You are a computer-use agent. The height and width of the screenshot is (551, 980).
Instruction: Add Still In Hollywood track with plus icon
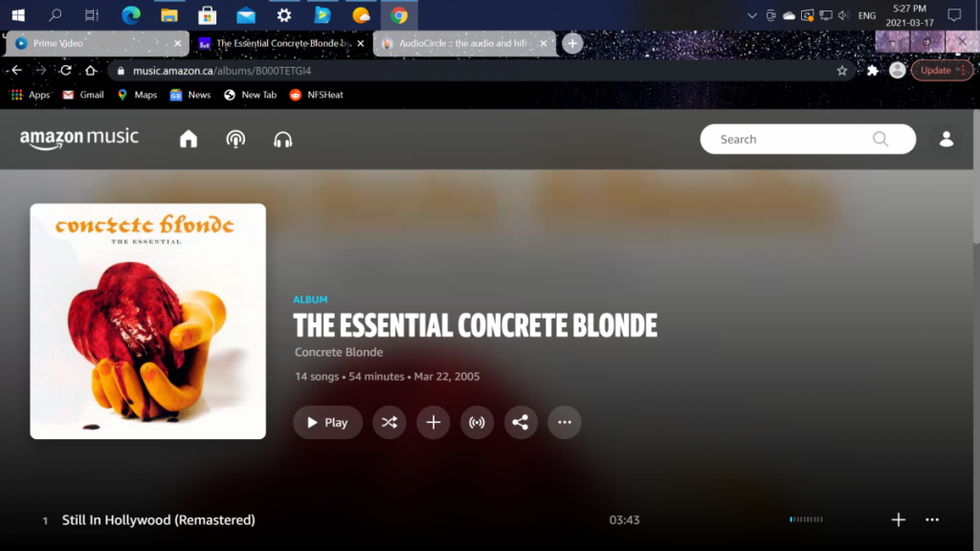click(x=898, y=519)
